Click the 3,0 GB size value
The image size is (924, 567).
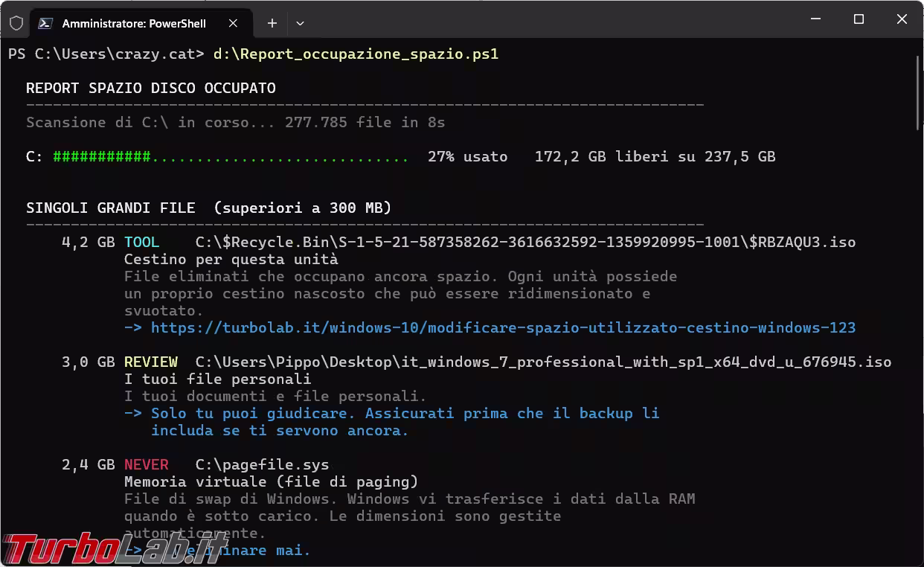pyautogui.click(x=89, y=362)
